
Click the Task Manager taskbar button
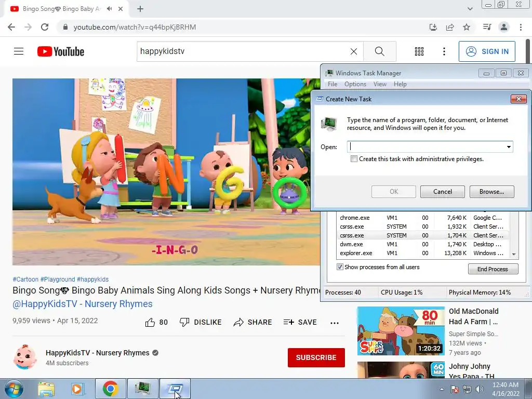[x=142, y=389]
